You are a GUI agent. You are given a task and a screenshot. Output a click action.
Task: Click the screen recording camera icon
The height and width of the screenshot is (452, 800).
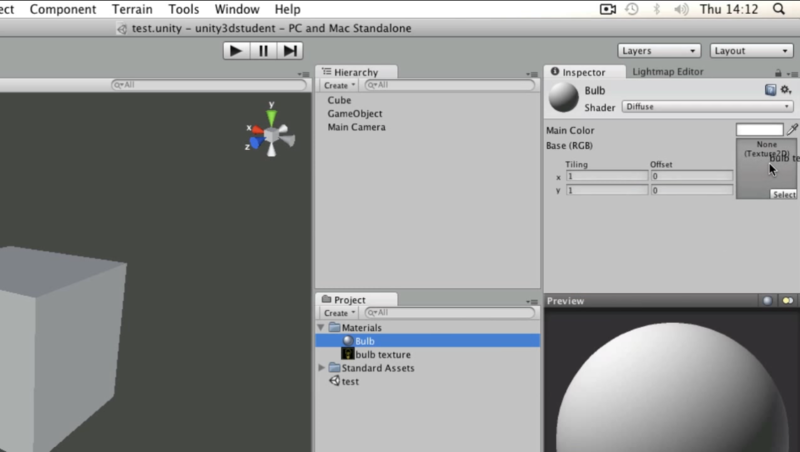pos(608,9)
